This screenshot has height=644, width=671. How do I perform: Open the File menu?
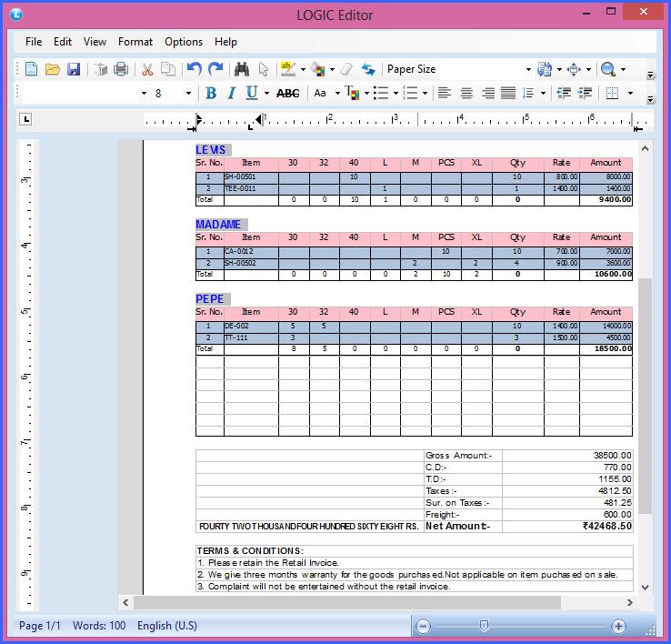point(34,42)
